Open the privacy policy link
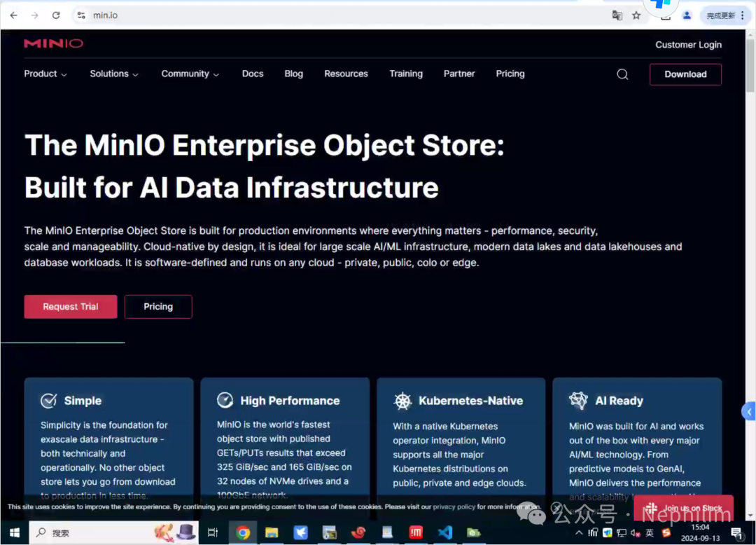 pyautogui.click(x=454, y=507)
